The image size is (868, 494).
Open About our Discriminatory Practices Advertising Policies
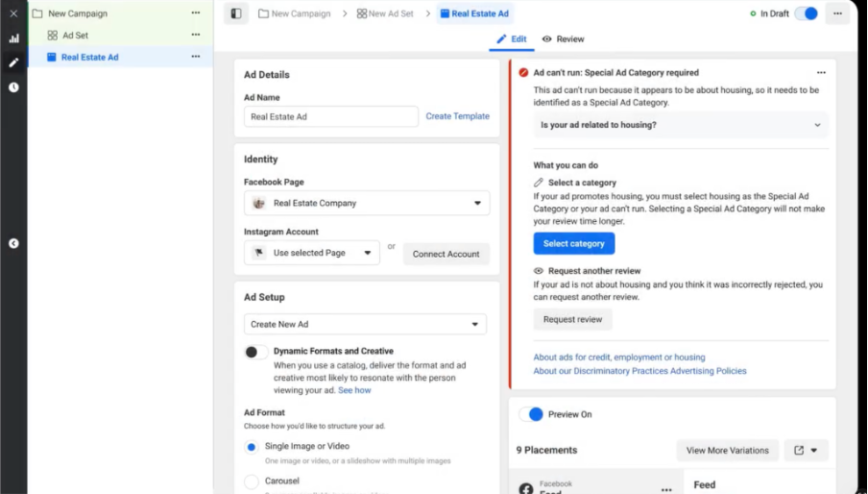pos(639,371)
